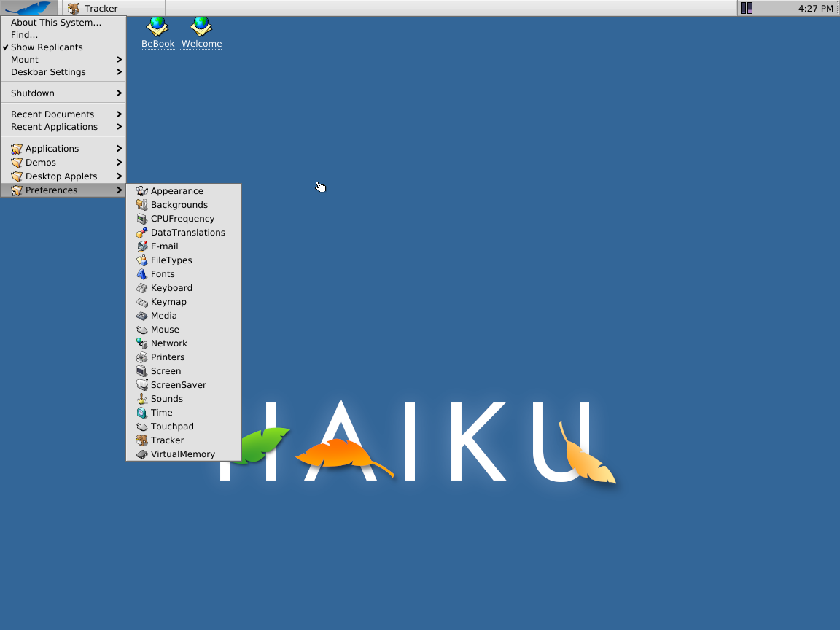
Task: Expand the Desktop Applets submenu arrow
Action: [119, 176]
